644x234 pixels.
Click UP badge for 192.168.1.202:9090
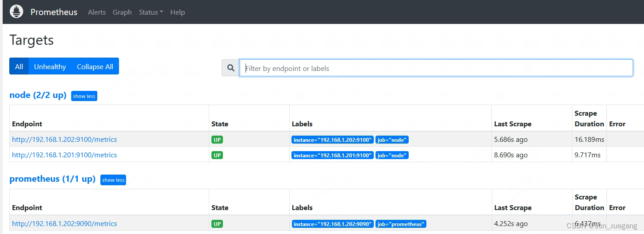217,224
